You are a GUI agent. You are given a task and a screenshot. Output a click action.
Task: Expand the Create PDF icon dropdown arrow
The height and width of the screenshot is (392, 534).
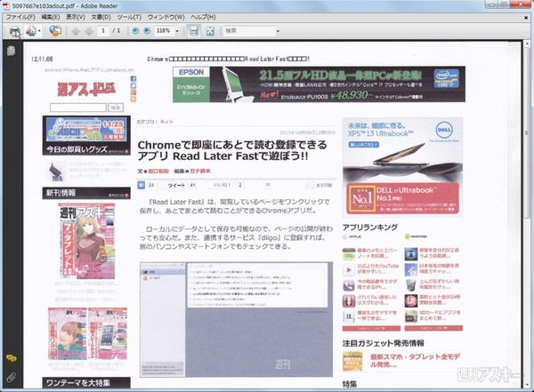pos(39,31)
